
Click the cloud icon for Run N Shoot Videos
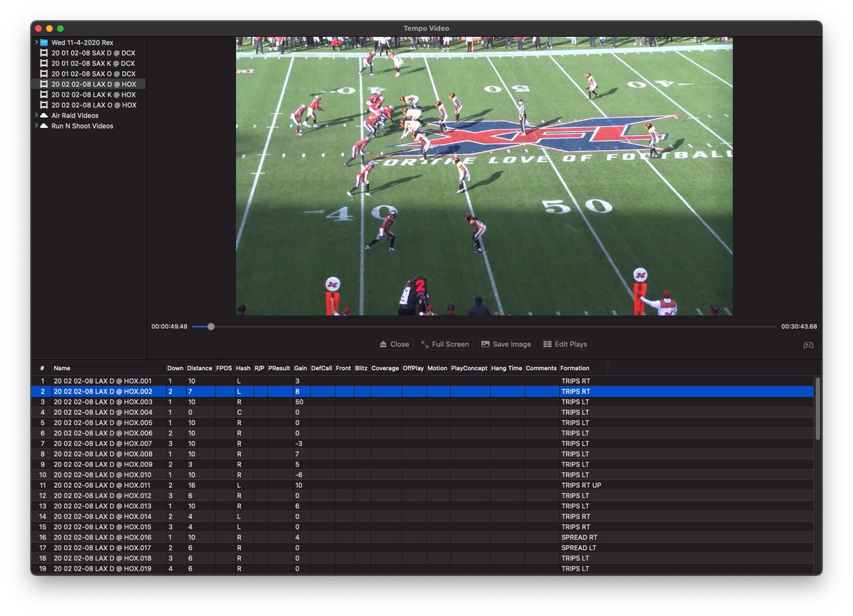[44, 126]
